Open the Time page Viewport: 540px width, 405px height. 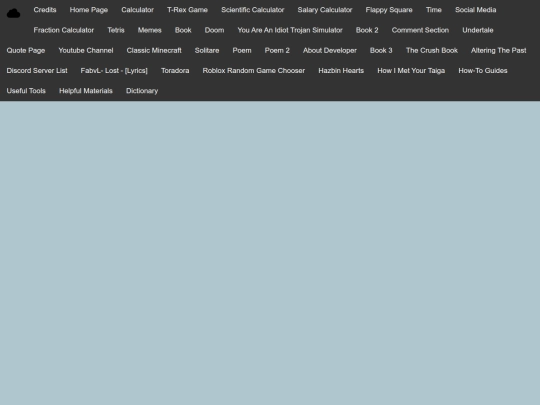[x=434, y=10]
